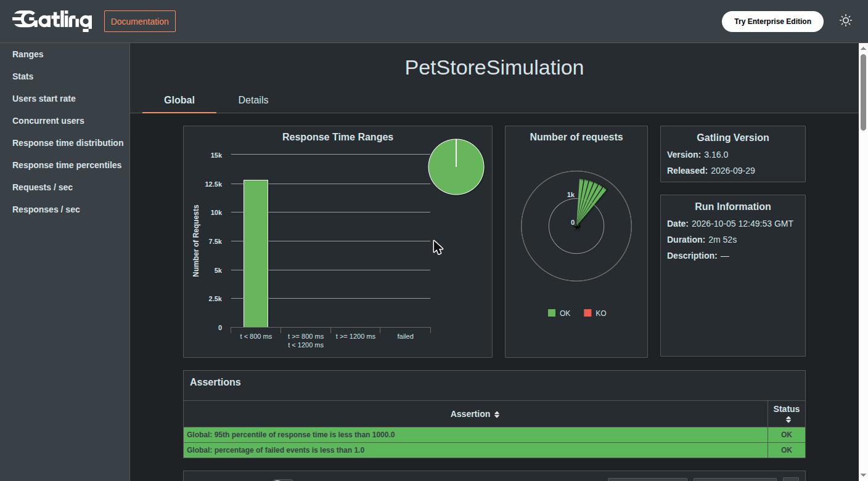Click OK status of 95th percentile assertion

click(x=786, y=435)
